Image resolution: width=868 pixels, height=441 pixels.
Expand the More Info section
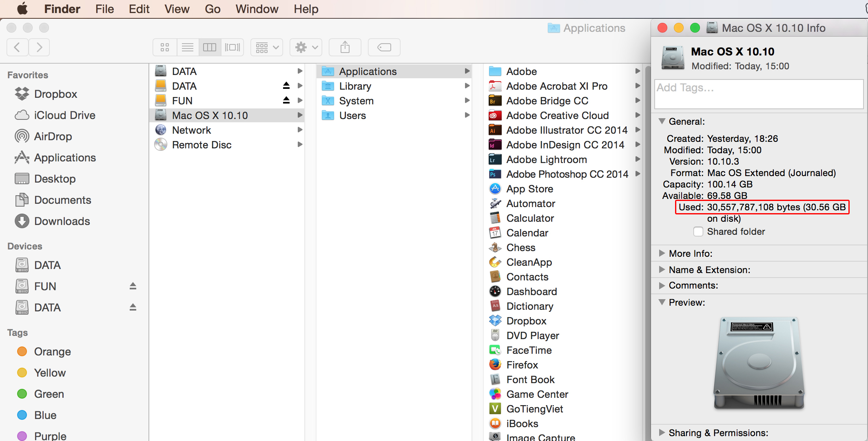tap(662, 253)
